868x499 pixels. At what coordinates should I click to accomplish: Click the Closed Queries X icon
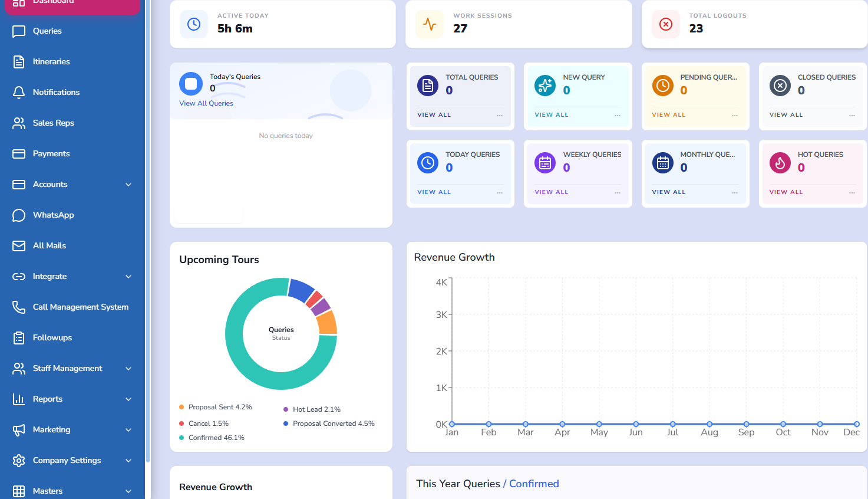coord(780,86)
